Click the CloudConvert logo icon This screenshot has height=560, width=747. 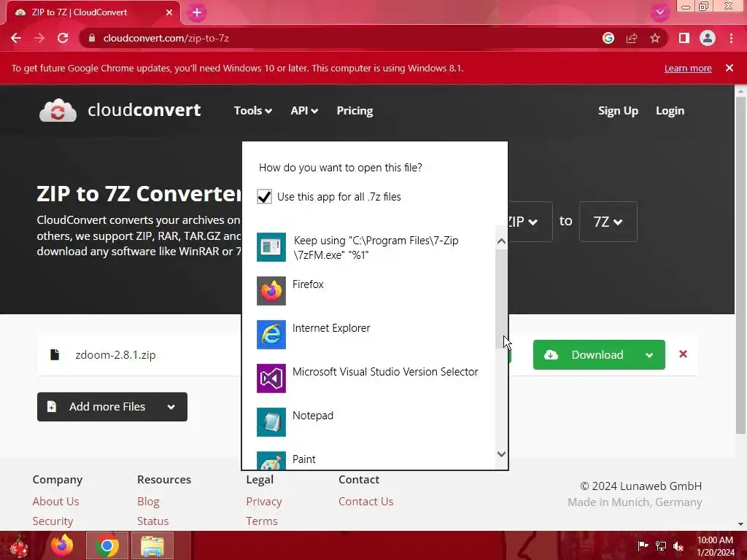58,111
